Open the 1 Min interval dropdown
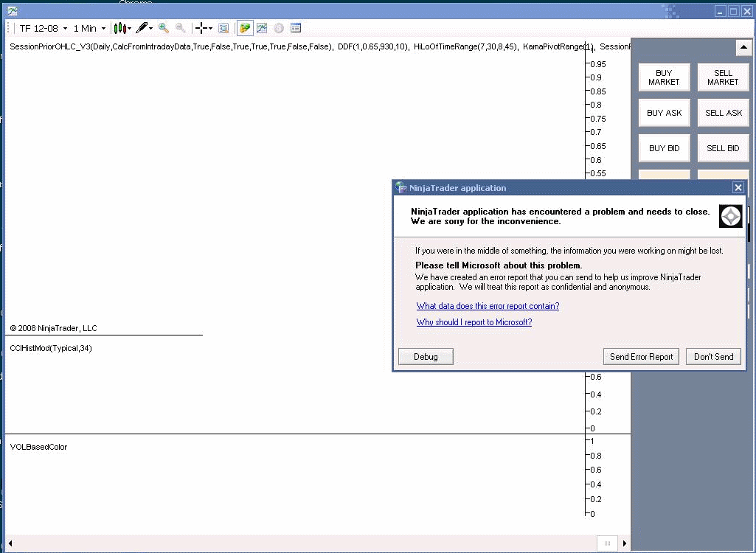The height and width of the screenshot is (553, 756). pyautogui.click(x=89, y=29)
